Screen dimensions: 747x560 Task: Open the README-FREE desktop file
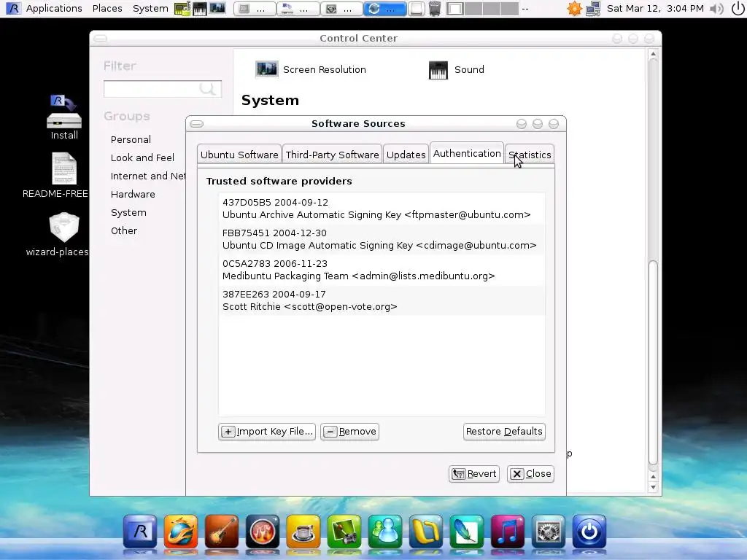click(x=55, y=175)
